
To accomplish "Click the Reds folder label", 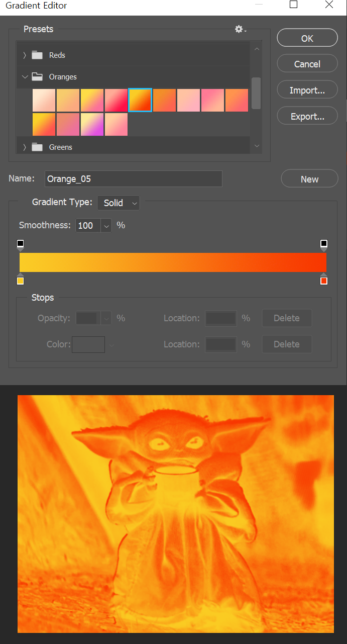I will [57, 55].
